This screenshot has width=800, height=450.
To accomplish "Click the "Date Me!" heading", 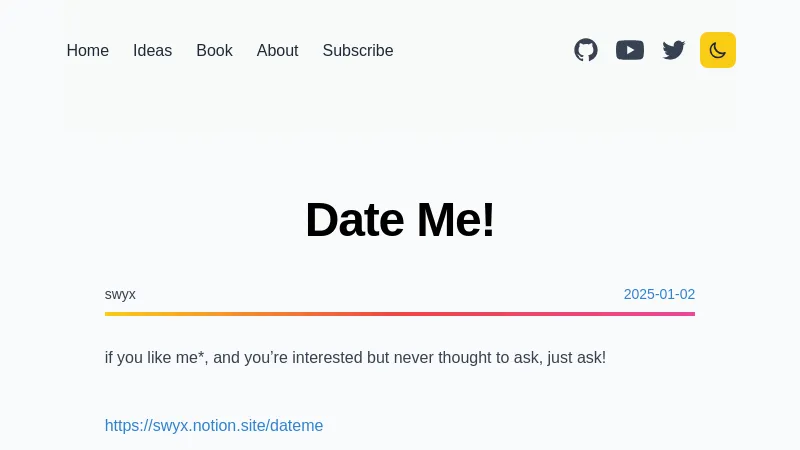I will pos(400,220).
